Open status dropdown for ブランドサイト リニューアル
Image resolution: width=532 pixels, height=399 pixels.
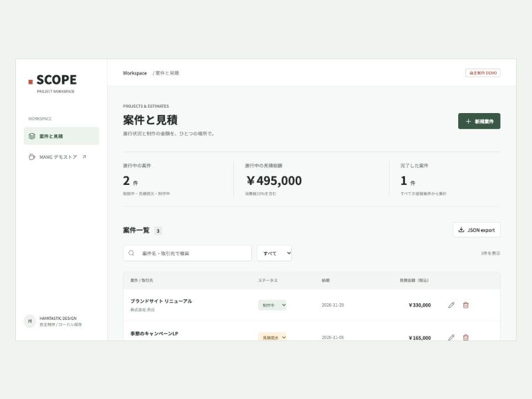pos(272,305)
